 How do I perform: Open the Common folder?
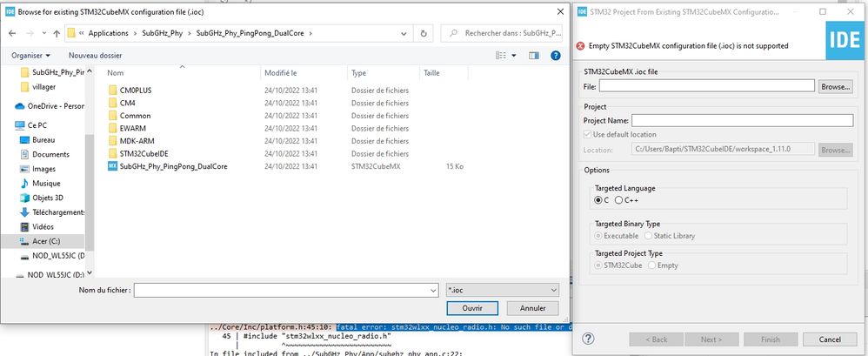(x=135, y=116)
